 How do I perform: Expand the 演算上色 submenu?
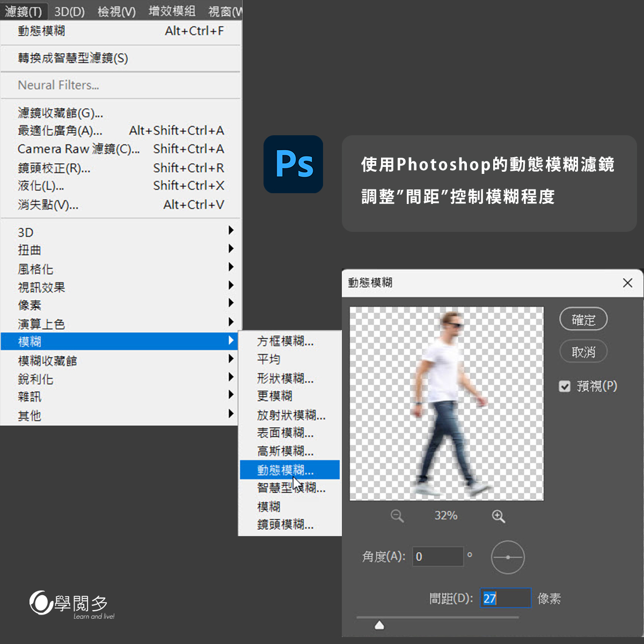tap(121, 324)
